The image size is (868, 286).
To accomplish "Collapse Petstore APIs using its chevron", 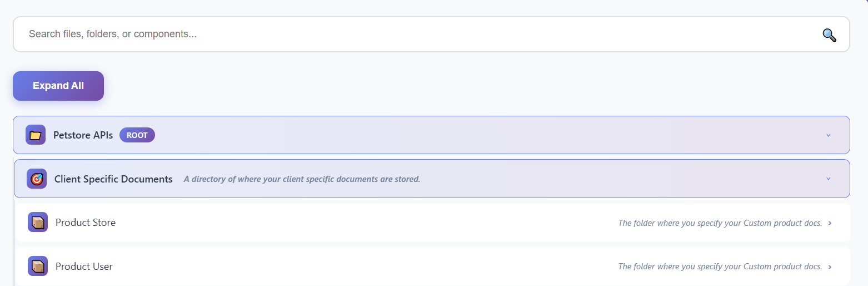I will tap(828, 135).
